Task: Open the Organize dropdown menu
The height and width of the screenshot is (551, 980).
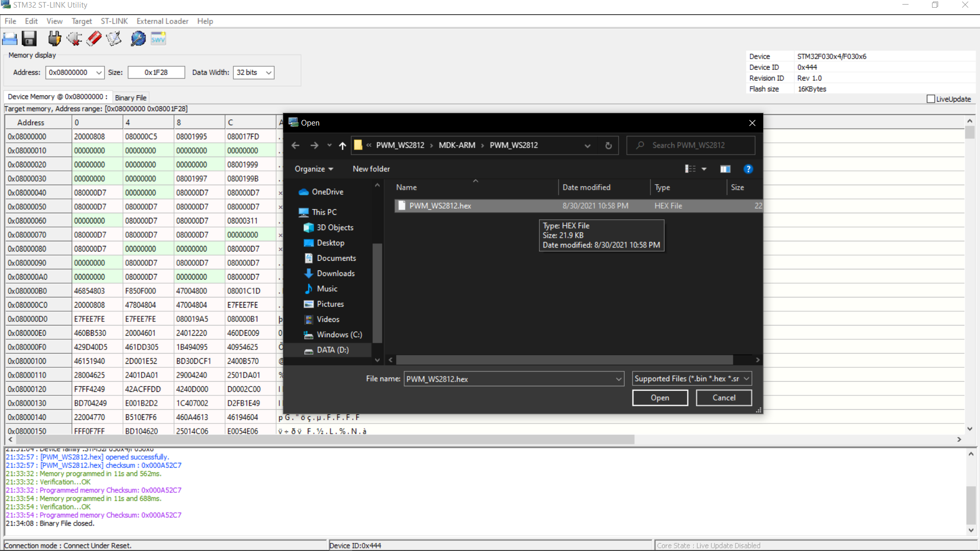Action: [x=314, y=169]
